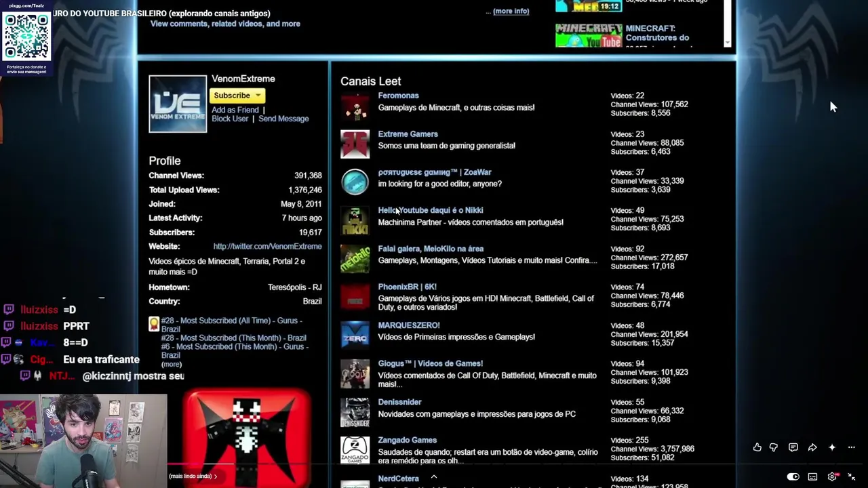Screen dimensions: 868x488
Task: Click the Feromonas channel avatar icon
Action: pos(355,105)
